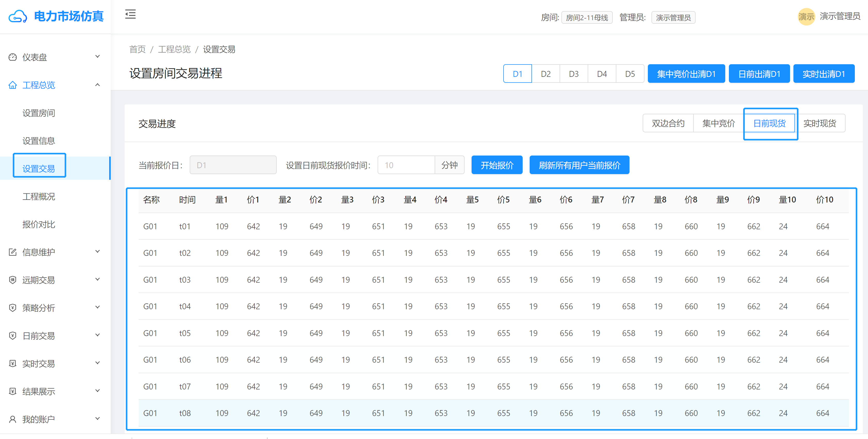Click the yen icon beside 实时交易

click(x=12, y=363)
